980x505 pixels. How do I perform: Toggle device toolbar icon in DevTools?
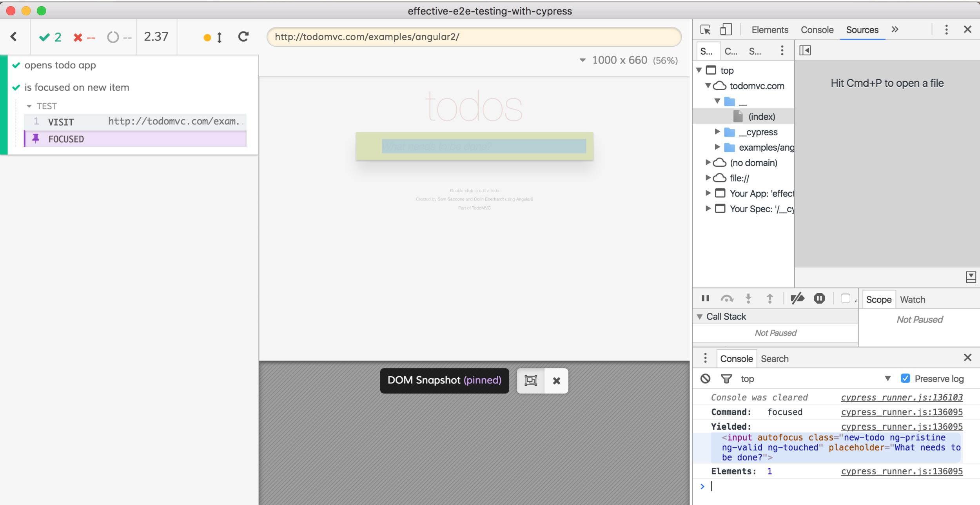[726, 30]
